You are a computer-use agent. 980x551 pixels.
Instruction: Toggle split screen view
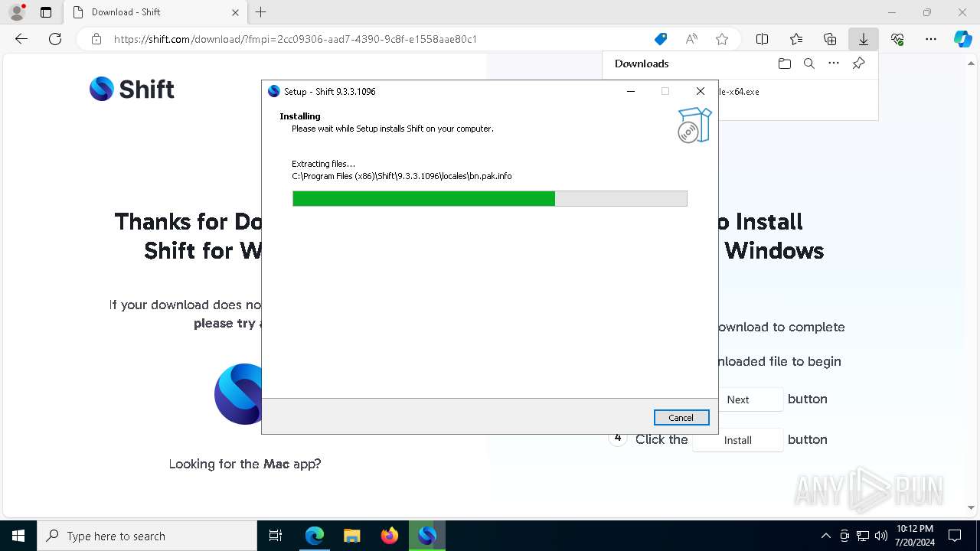pyautogui.click(x=763, y=39)
